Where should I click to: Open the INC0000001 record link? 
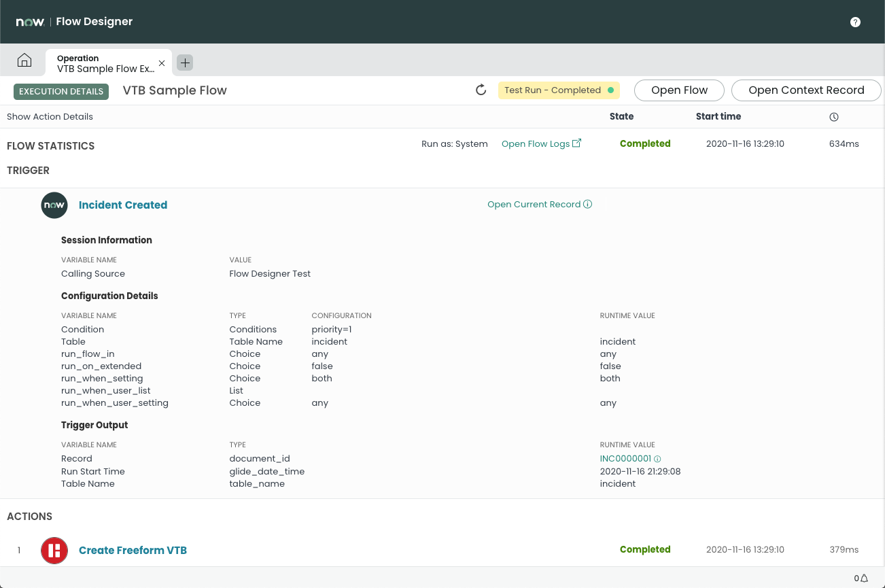coord(625,459)
